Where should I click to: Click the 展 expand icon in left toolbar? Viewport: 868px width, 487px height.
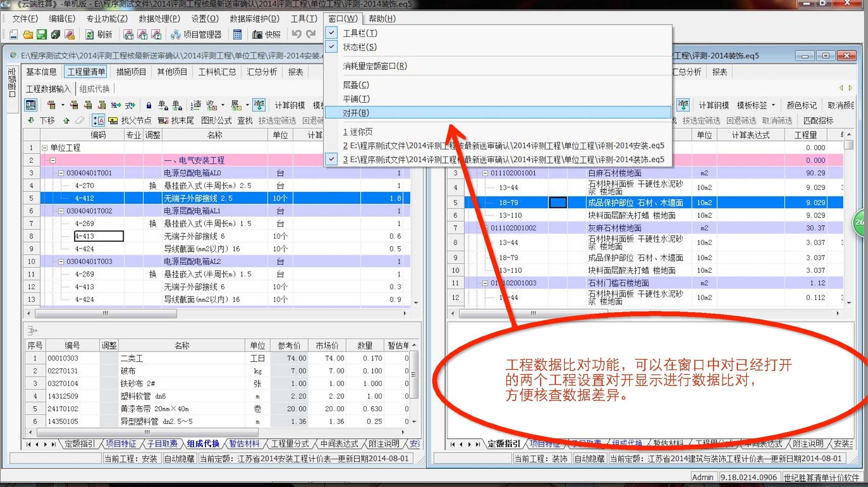click(236, 105)
